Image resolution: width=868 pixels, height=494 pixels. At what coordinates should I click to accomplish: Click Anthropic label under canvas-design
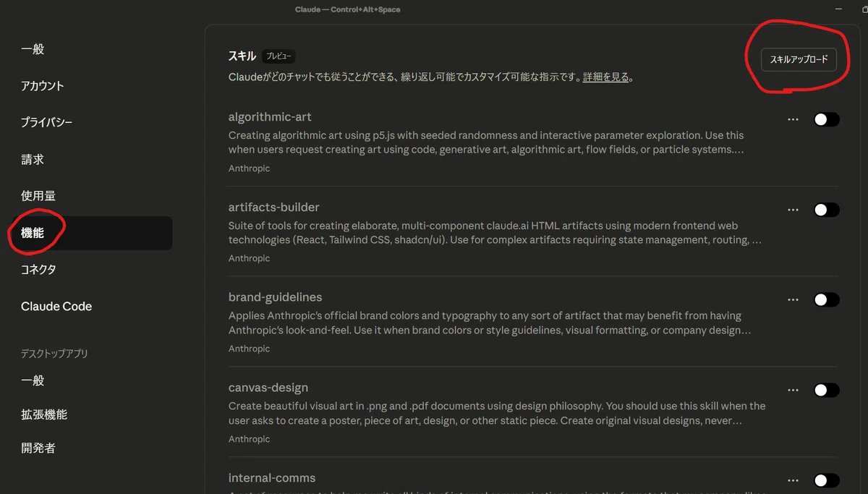pos(249,439)
